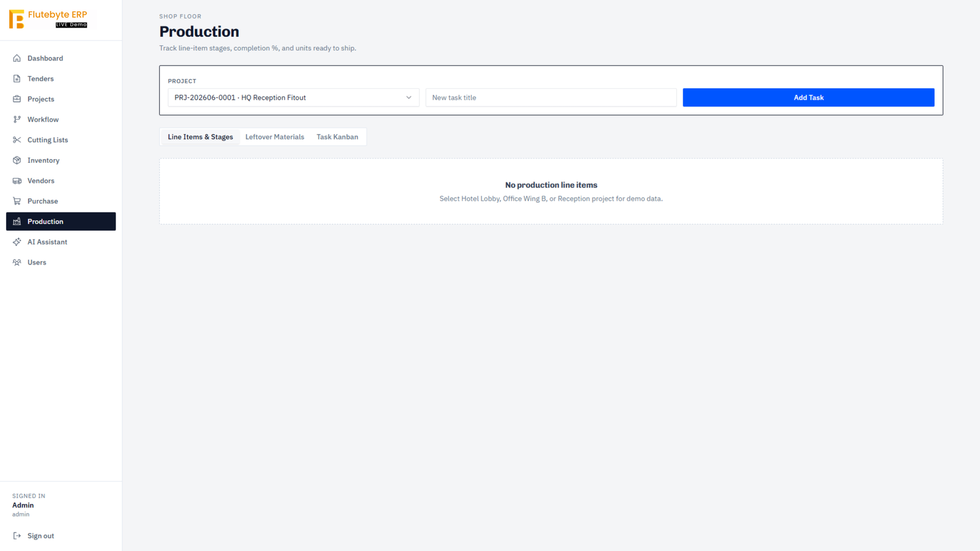Click the PROJECT field label
This screenshot has height=551, width=980.
182,81
